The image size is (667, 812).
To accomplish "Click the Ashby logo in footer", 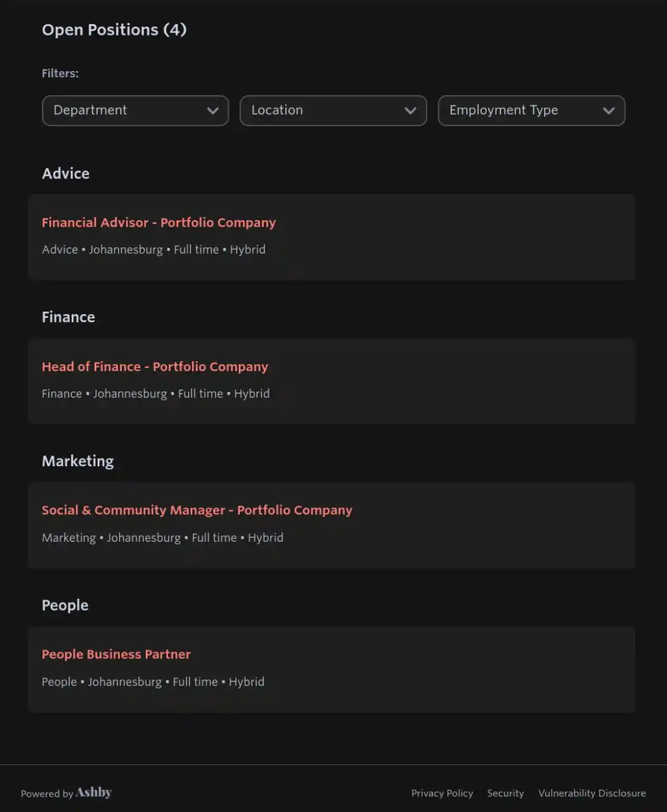I will [94, 792].
